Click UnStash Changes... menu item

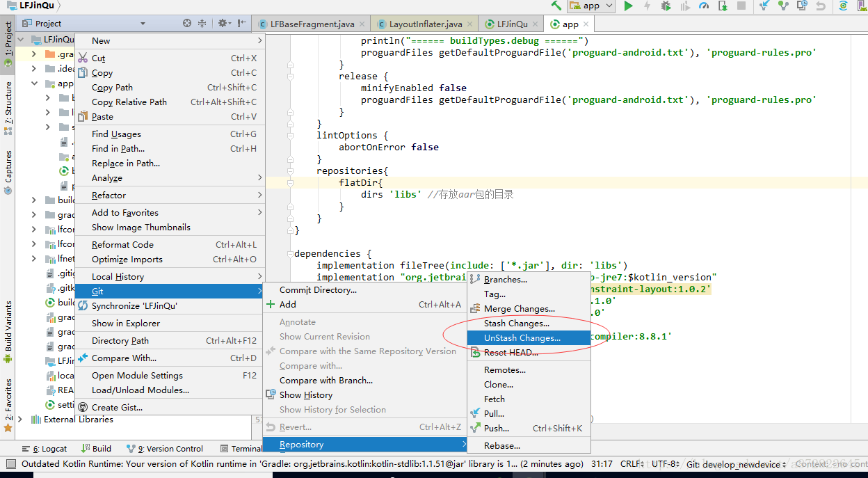(x=528, y=337)
